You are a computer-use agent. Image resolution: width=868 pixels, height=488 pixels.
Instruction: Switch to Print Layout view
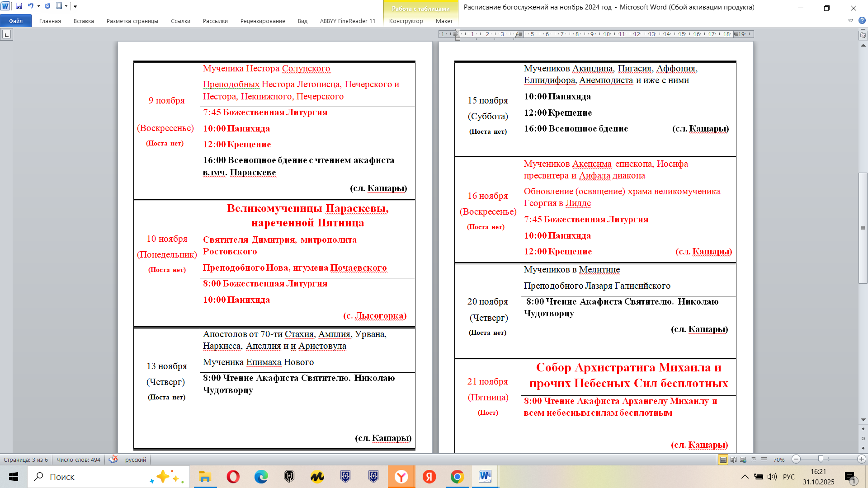[x=723, y=460]
